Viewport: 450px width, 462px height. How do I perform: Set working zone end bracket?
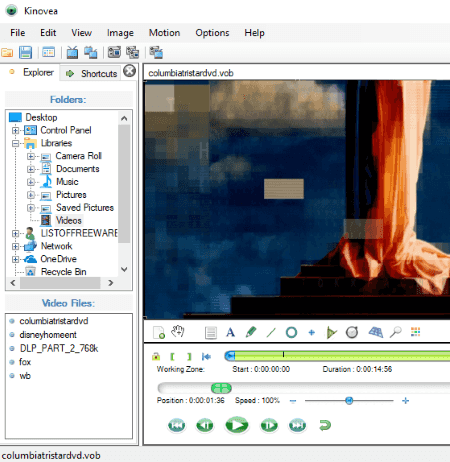pos(189,357)
